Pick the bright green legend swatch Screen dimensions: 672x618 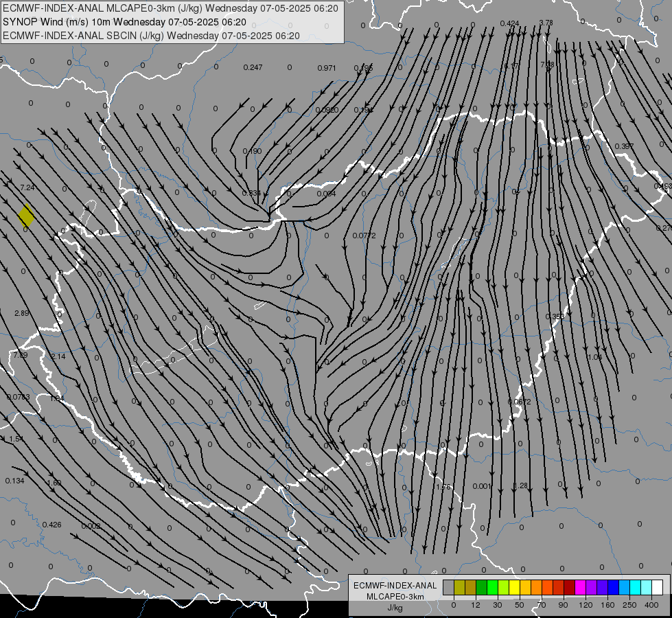493,588
